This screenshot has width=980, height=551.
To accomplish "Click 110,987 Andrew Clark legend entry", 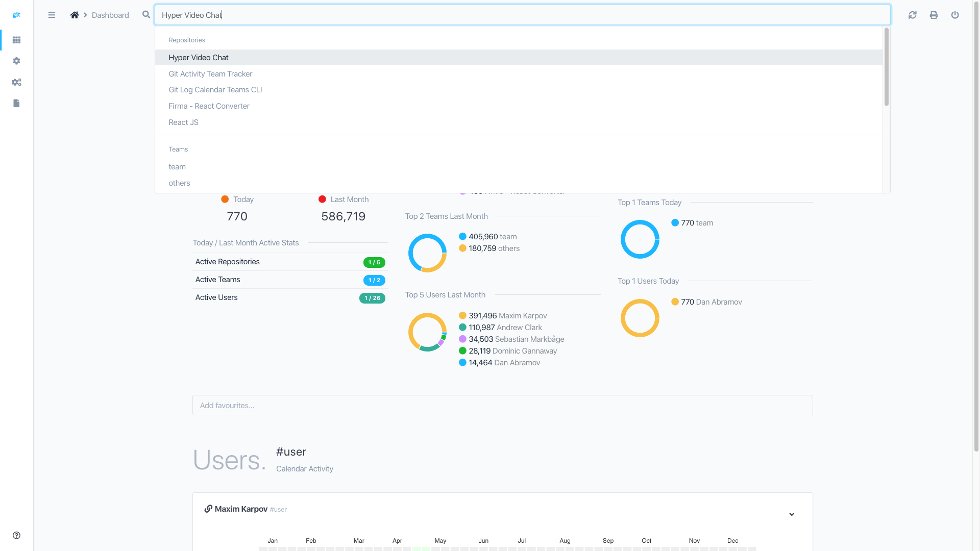I will pos(500,327).
